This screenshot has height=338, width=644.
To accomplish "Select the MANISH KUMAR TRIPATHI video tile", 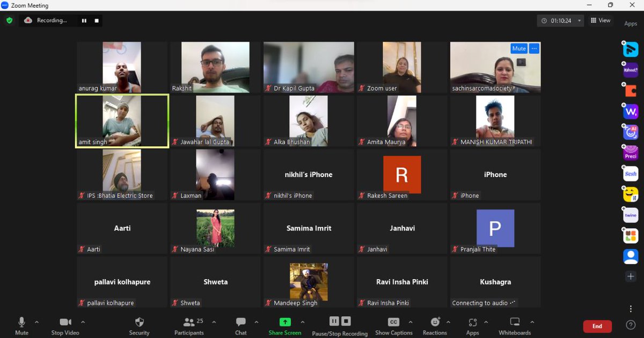I will (x=495, y=121).
